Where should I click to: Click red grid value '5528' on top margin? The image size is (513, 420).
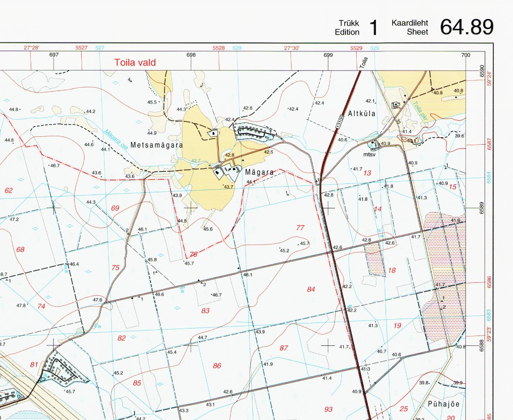pyautogui.click(x=219, y=48)
